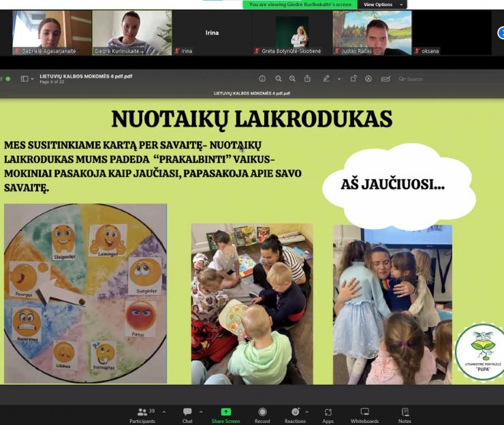Click the photo of children on floor

(x=252, y=304)
